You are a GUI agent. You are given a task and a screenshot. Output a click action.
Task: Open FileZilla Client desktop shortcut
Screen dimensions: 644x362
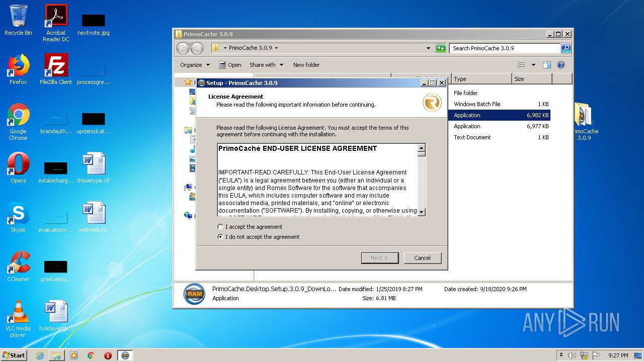(56, 69)
